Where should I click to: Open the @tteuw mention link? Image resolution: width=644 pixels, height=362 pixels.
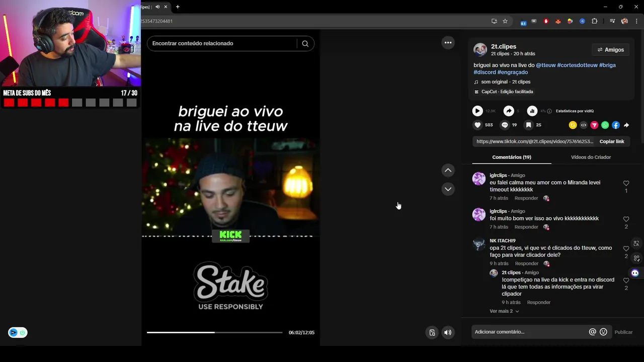[545, 65]
